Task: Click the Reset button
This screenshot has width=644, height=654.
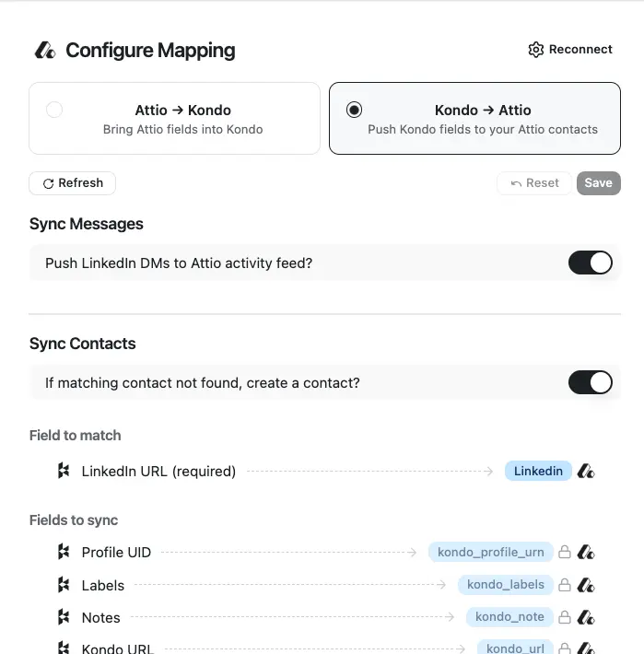Action: coord(533,183)
